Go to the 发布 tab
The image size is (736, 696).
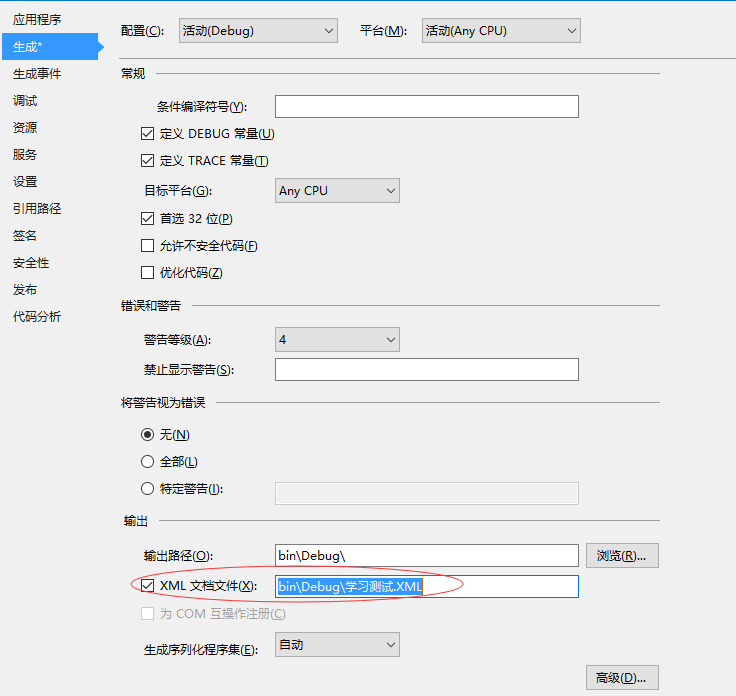tap(25, 290)
